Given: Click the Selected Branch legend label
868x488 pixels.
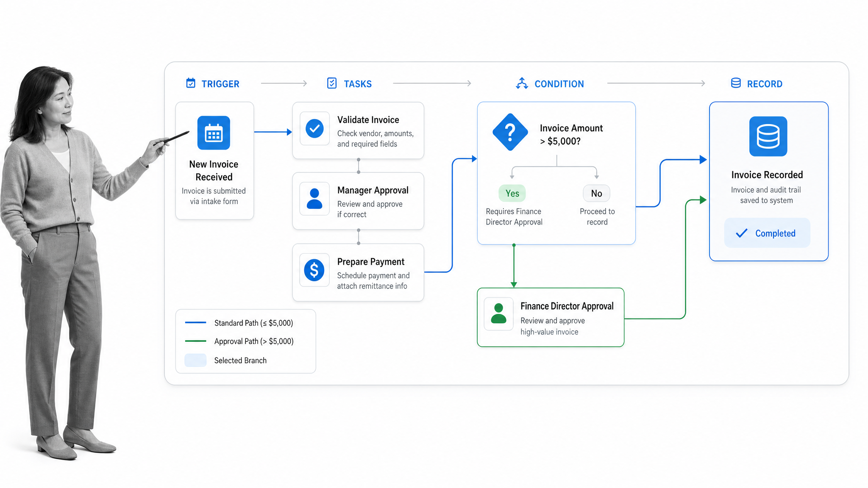Looking at the screenshot, I should pyautogui.click(x=240, y=360).
